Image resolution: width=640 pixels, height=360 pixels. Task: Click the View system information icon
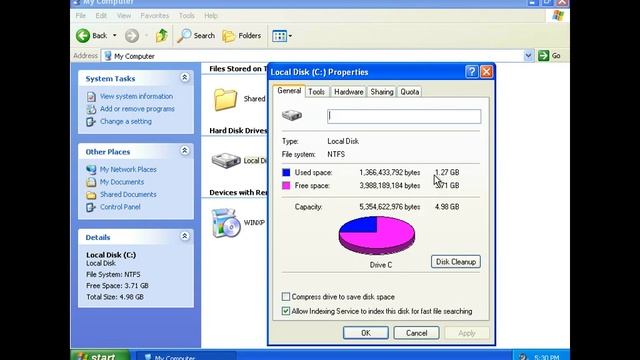point(91,97)
